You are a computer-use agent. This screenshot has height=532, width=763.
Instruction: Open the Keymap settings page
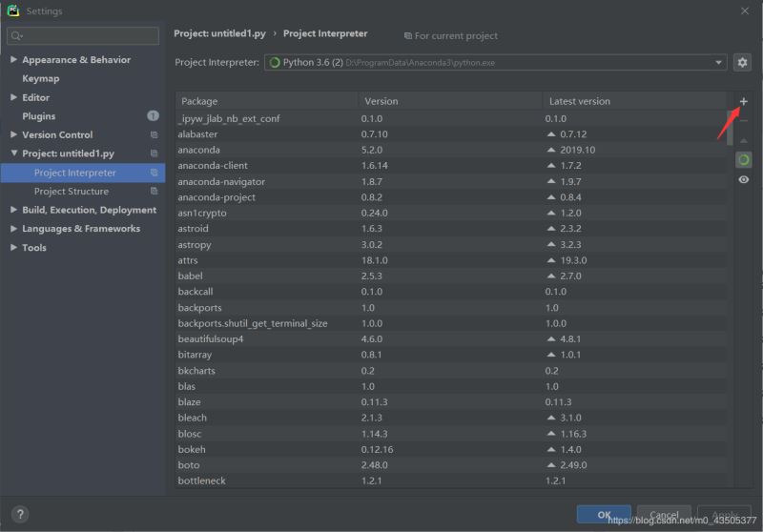[x=41, y=78]
